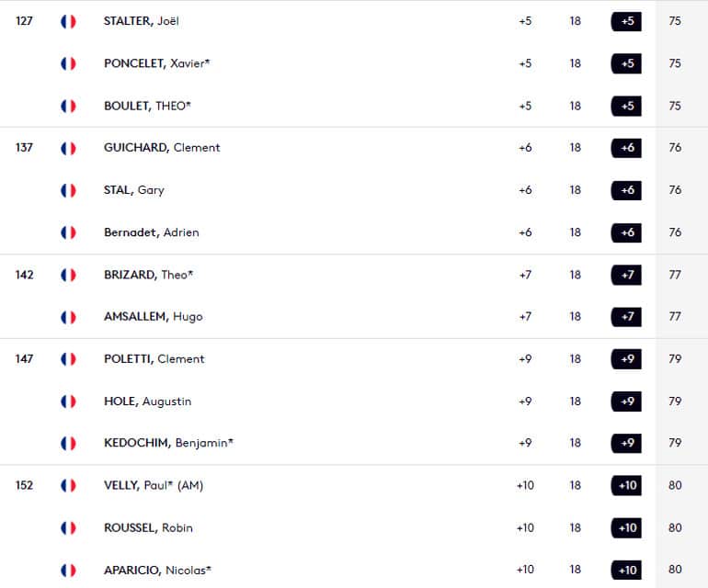Click the flag next to POLETTI, Clement

(x=68, y=359)
